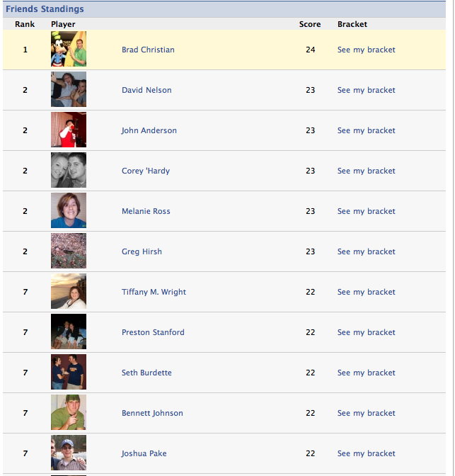Open Greg Hirsh's profile thumbnail
455x476 pixels.
tap(69, 251)
